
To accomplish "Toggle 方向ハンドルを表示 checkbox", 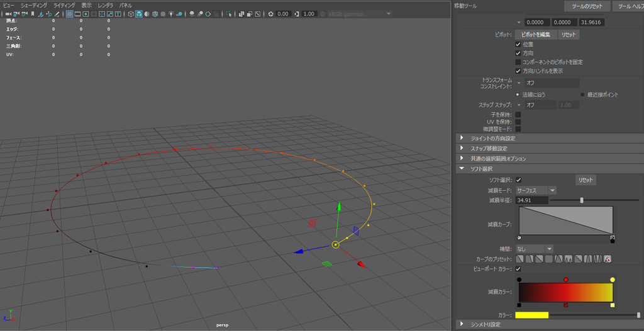I will click(x=518, y=71).
